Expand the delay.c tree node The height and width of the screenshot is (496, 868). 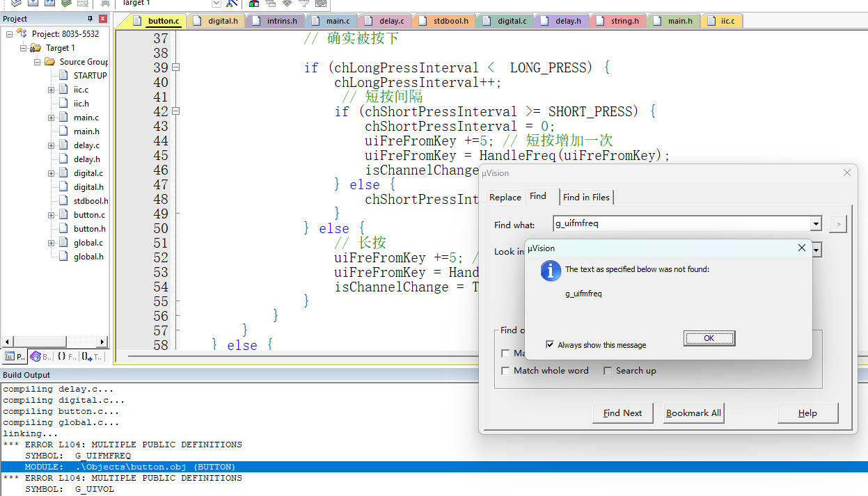click(x=51, y=145)
